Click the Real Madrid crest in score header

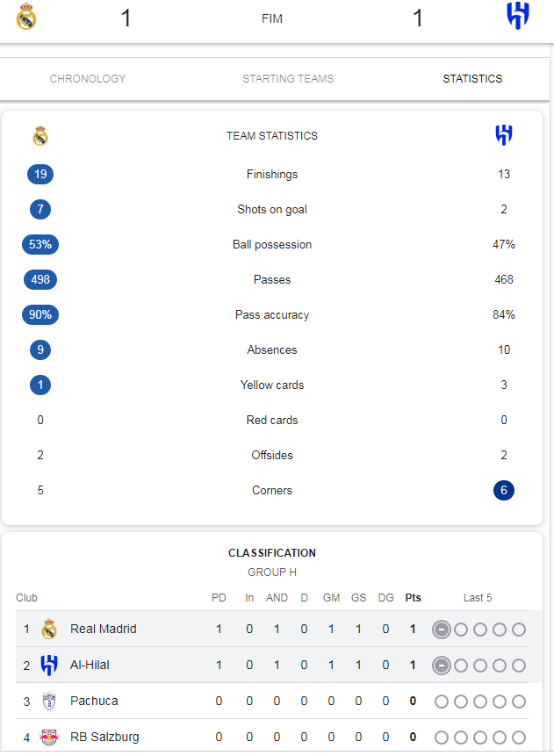26,17
